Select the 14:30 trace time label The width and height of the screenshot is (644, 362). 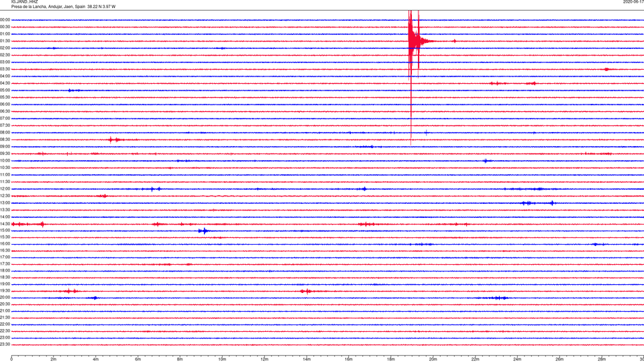tap(5, 224)
